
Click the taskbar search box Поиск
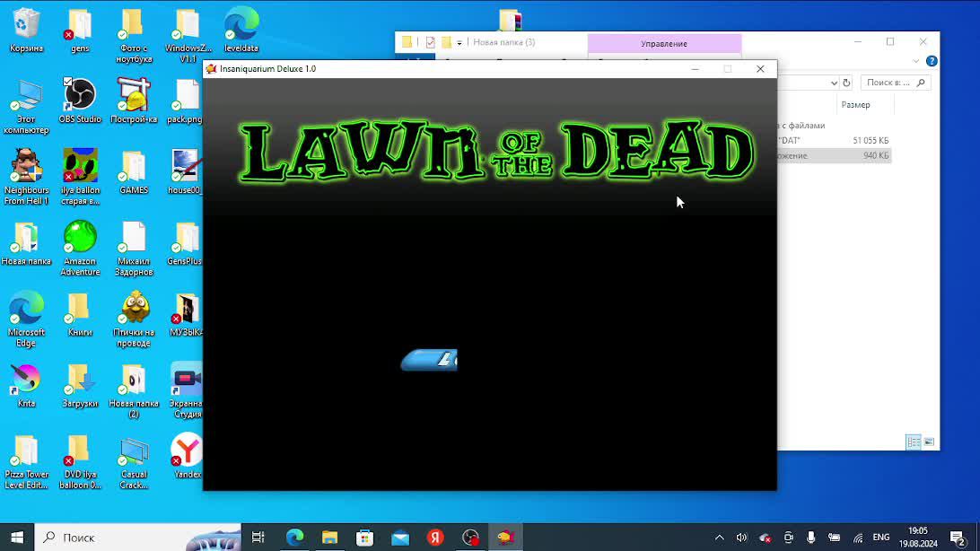coord(137,538)
